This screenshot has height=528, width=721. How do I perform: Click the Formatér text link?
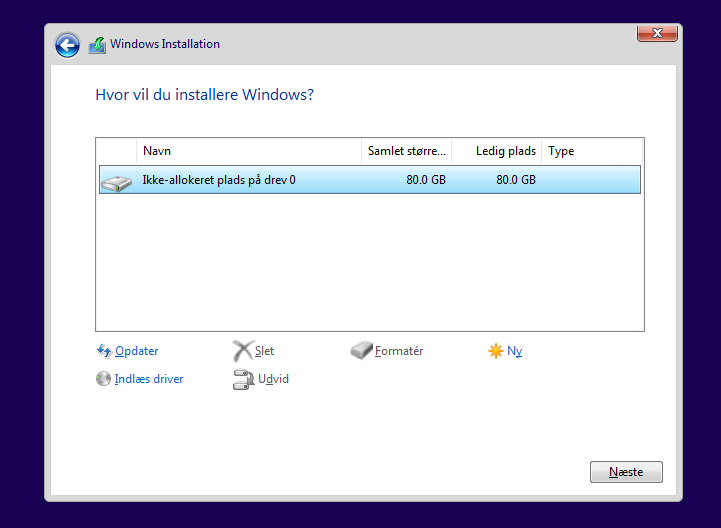[x=399, y=351]
